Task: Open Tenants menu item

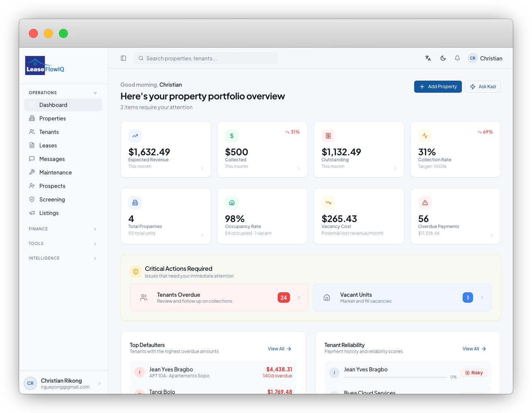Action: [x=63, y=132]
